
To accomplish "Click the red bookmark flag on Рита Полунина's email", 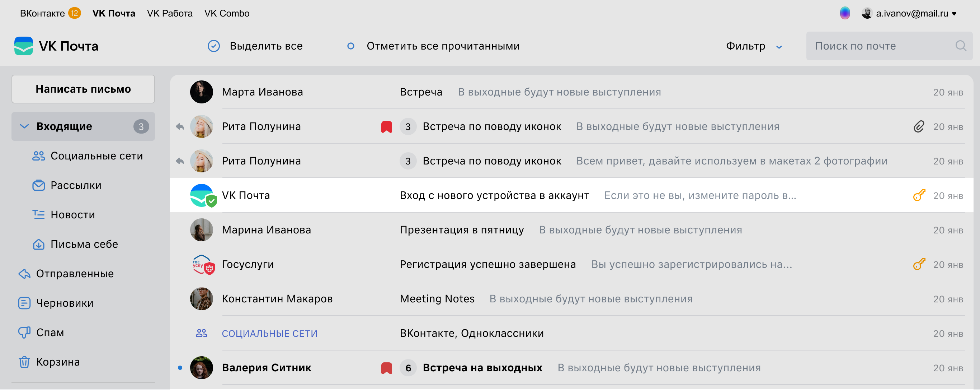I will coord(387,126).
